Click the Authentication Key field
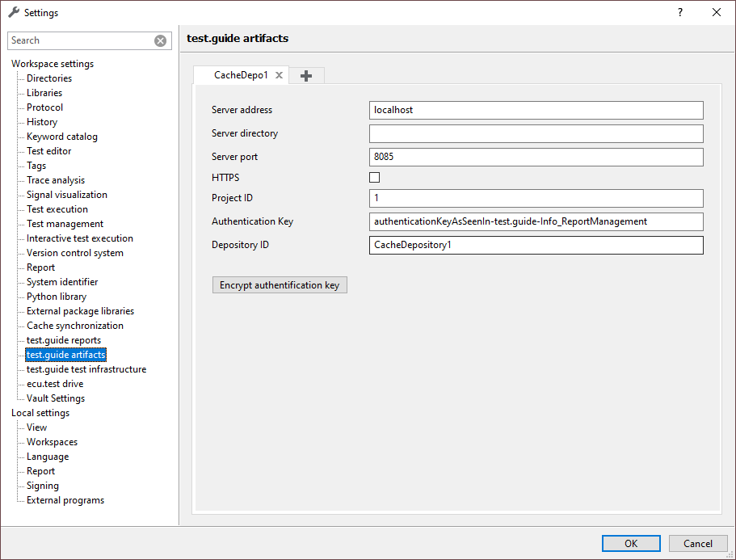This screenshot has width=736, height=560. [536, 221]
